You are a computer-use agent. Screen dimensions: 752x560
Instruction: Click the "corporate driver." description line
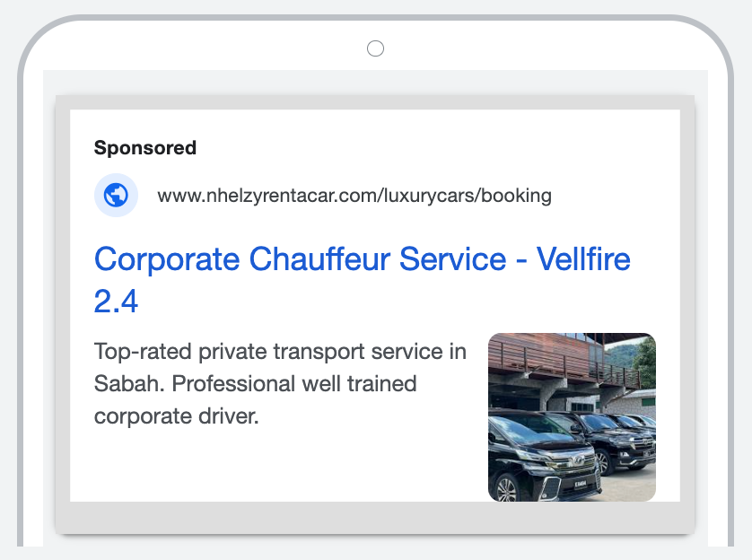(176, 416)
